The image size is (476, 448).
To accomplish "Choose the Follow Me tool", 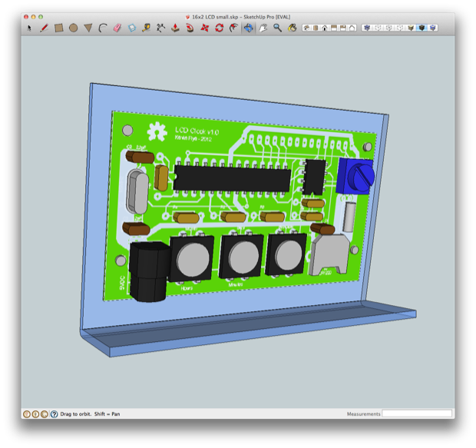I will coord(190,28).
